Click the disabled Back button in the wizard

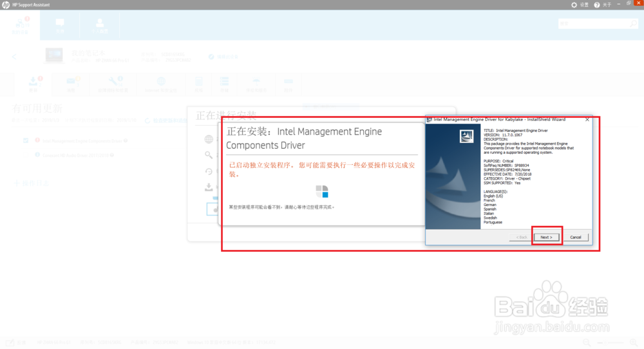(521, 237)
